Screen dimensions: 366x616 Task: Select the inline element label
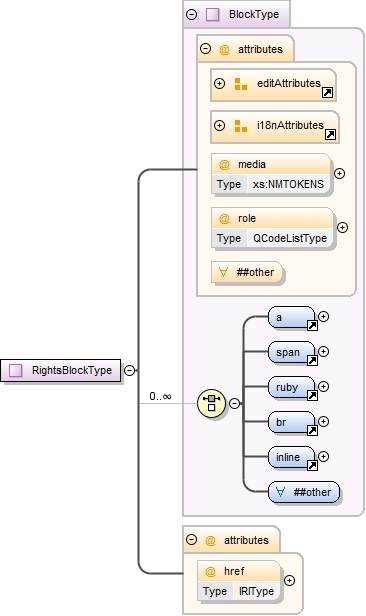coord(287,457)
